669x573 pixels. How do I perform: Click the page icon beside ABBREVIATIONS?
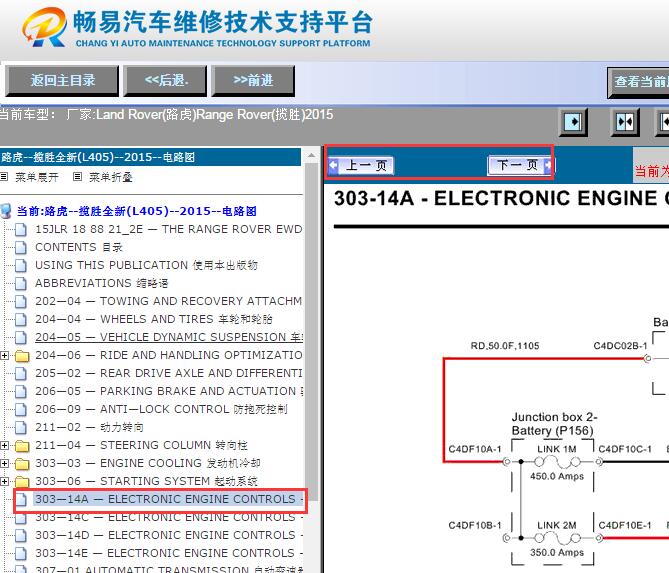pos(20,283)
